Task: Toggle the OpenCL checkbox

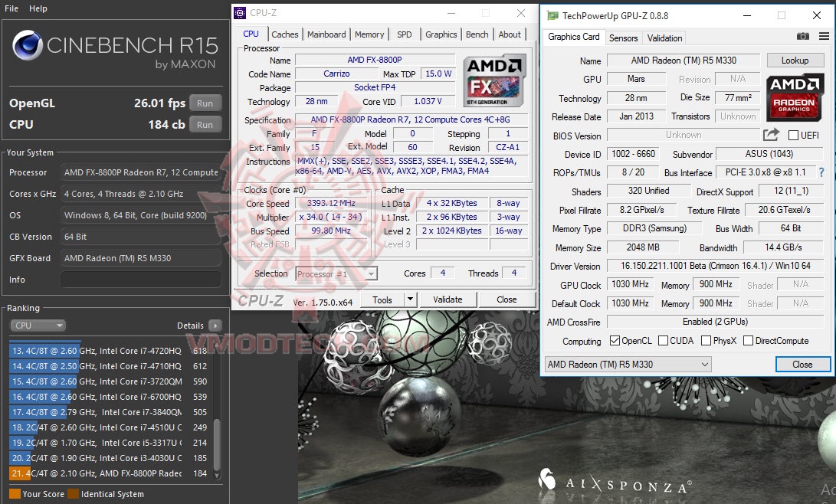Action: click(615, 340)
